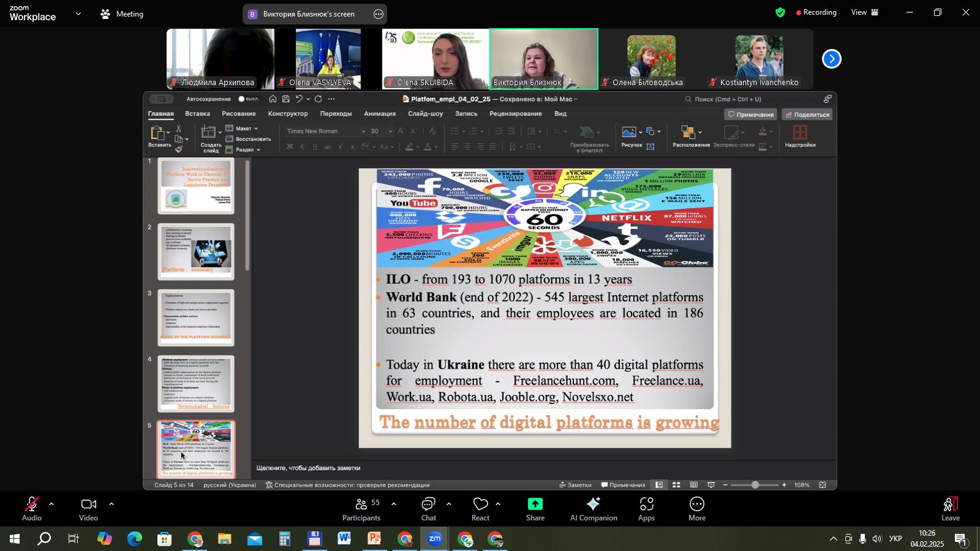Open the Zoom Chat panel
This screenshot has height=551, width=980.
pos(428,508)
